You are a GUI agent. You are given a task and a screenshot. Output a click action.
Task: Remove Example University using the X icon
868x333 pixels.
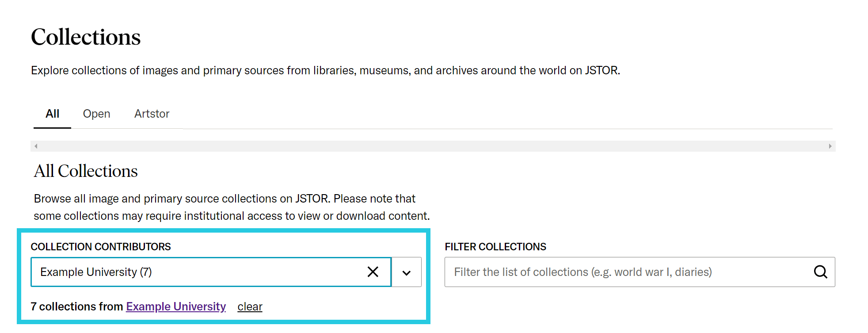[x=373, y=272]
